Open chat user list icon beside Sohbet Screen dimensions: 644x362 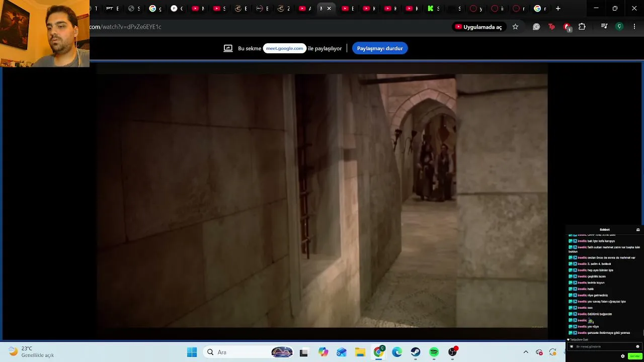(638, 230)
